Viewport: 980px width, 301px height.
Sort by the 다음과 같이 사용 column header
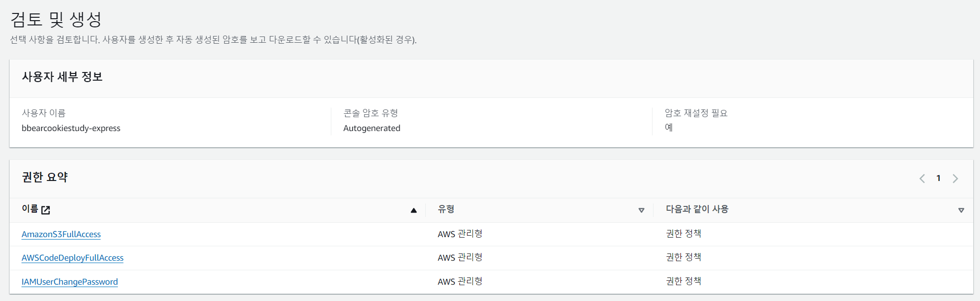pos(697,209)
